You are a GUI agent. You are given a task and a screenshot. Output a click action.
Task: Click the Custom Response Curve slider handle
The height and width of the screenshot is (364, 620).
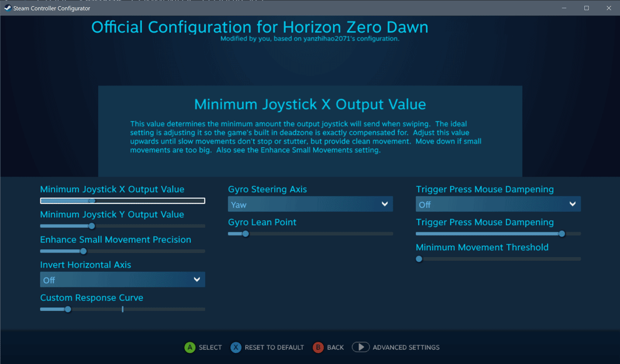[68, 309]
